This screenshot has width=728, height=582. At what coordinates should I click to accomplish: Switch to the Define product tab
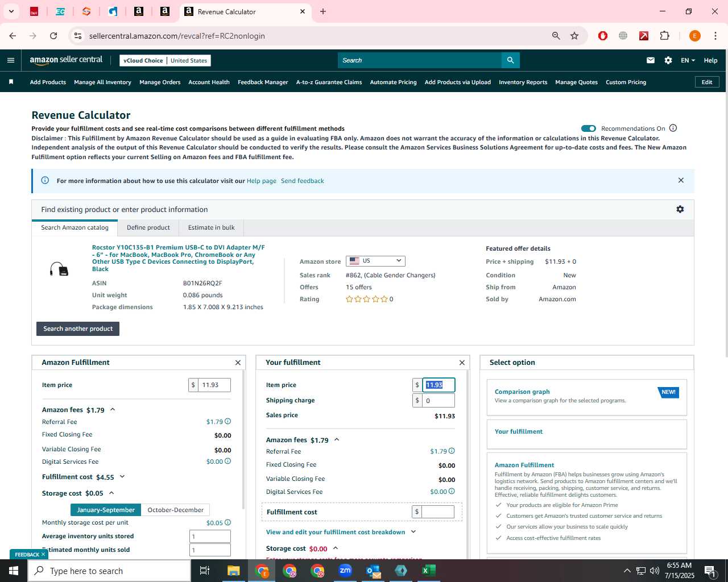point(148,227)
